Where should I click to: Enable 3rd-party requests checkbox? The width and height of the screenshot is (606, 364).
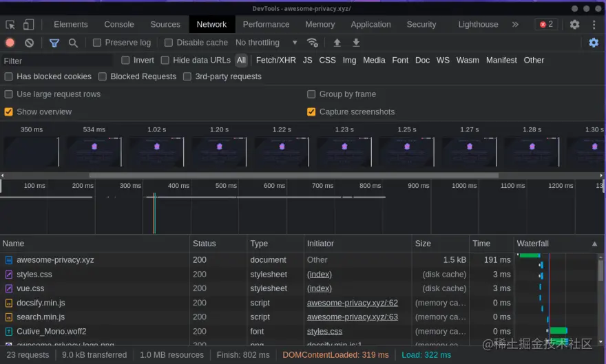[187, 76]
